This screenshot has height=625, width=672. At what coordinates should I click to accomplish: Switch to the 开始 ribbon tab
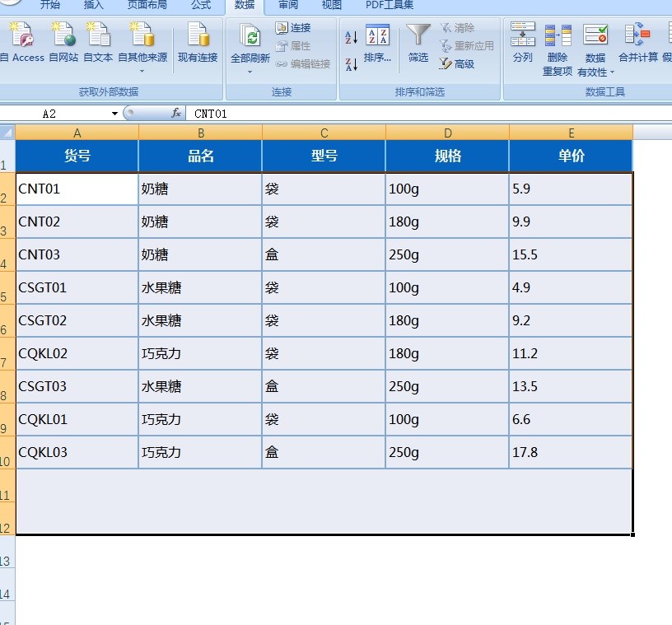[x=51, y=6]
